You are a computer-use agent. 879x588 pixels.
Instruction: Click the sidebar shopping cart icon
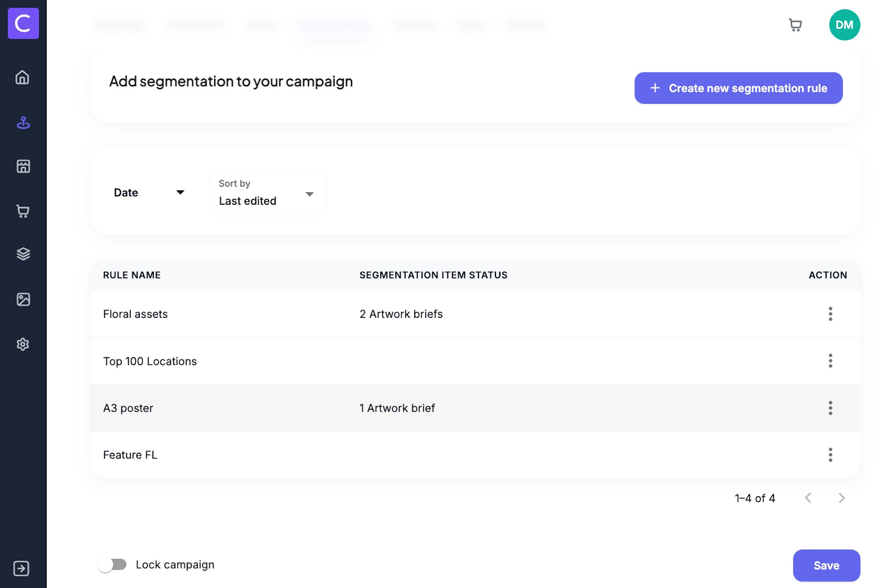(x=23, y=211)
